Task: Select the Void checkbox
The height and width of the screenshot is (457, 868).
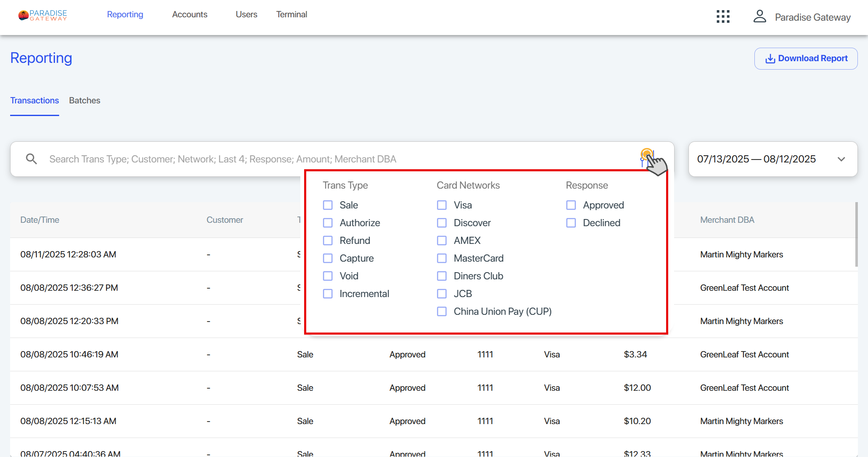Action: point(328,276)
